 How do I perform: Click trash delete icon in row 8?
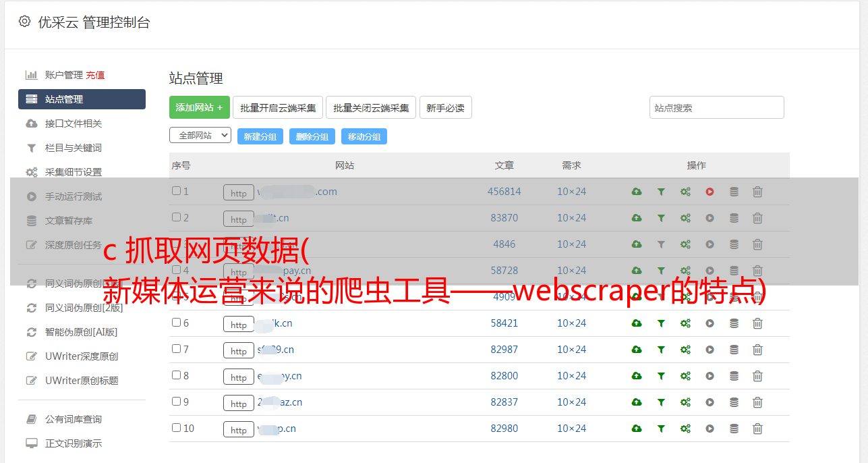click(x=757, y=376)
